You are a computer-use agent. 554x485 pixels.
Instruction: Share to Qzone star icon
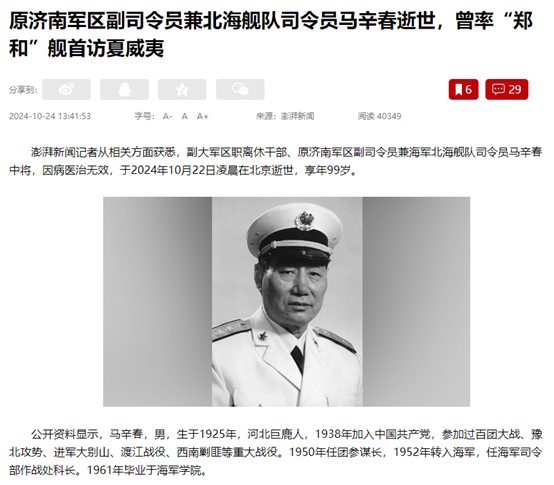[x=182, y=89]
